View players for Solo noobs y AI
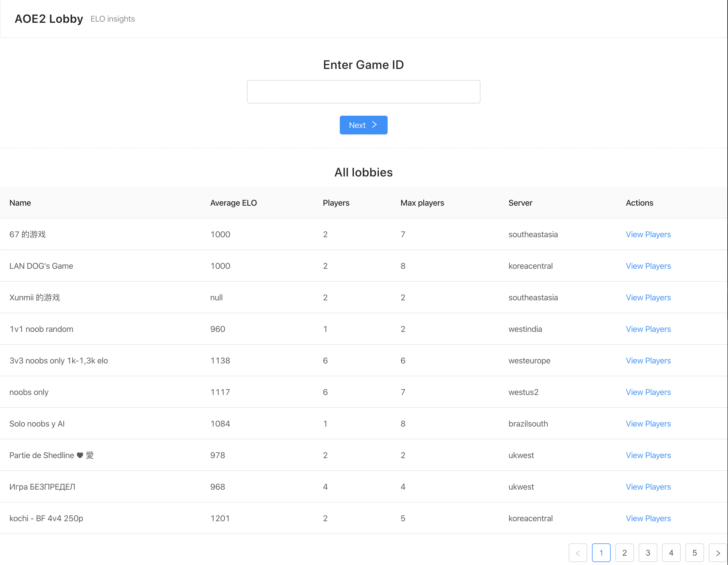 [648, 424]
